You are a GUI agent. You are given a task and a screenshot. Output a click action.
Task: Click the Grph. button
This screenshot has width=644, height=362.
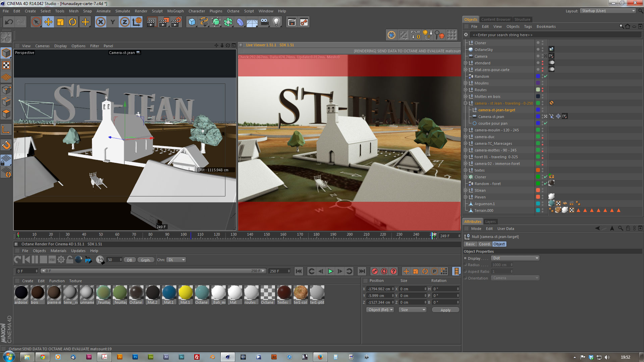(146, 260)
